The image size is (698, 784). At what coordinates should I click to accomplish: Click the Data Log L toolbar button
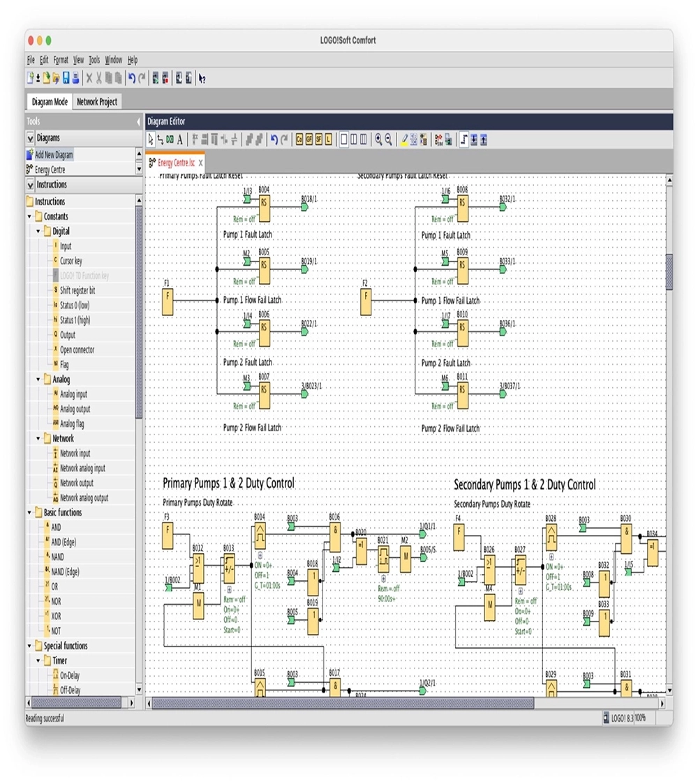pyautogui.click(x=329, y=140)
